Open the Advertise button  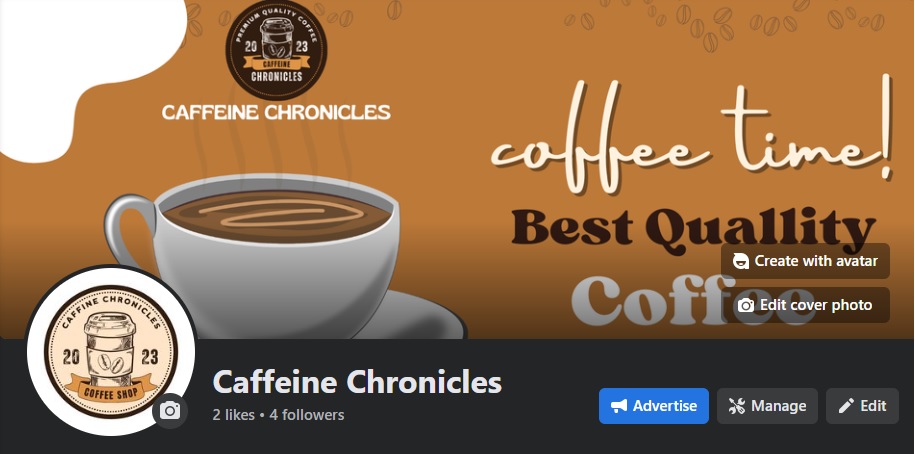tap(654, 406)
